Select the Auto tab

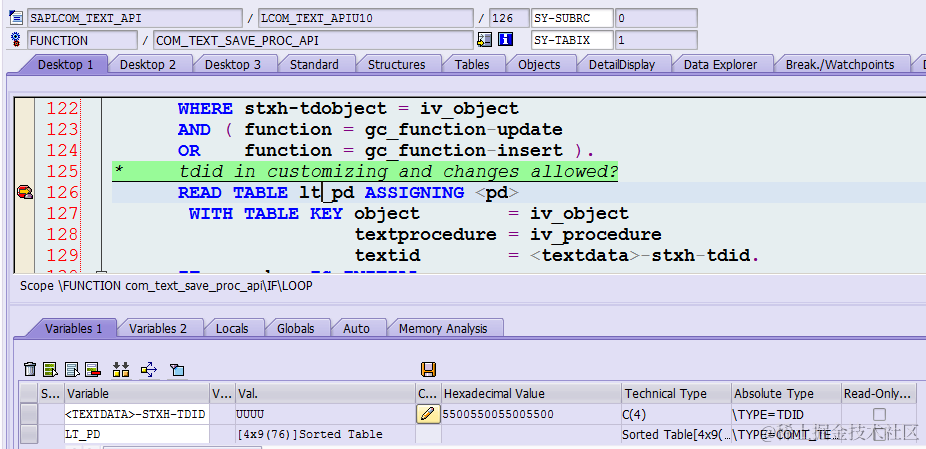pos(357,328)
